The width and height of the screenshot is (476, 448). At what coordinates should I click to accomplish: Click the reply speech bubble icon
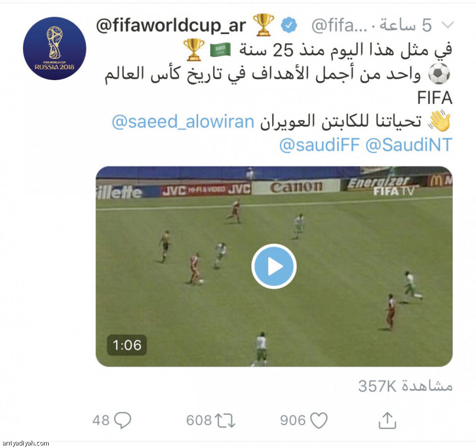tap(123, 420)
